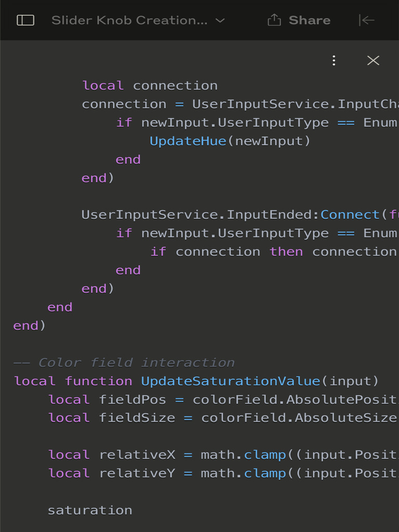Click the 'Slider Knob Creation...' conversation title
The height and width of the screenshot is (532, 399).
(x=129, y=20)
